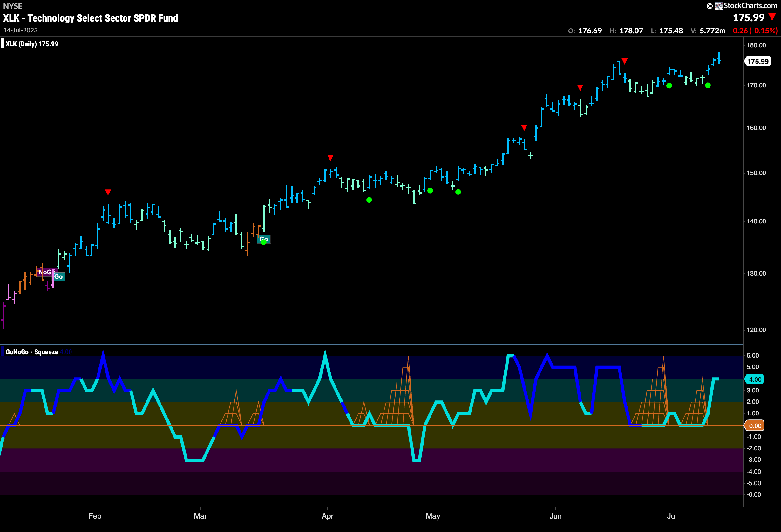Screen dimensions: 781x532
Task: Click the red triangle marker at April peak
Action: pos(330,158)
